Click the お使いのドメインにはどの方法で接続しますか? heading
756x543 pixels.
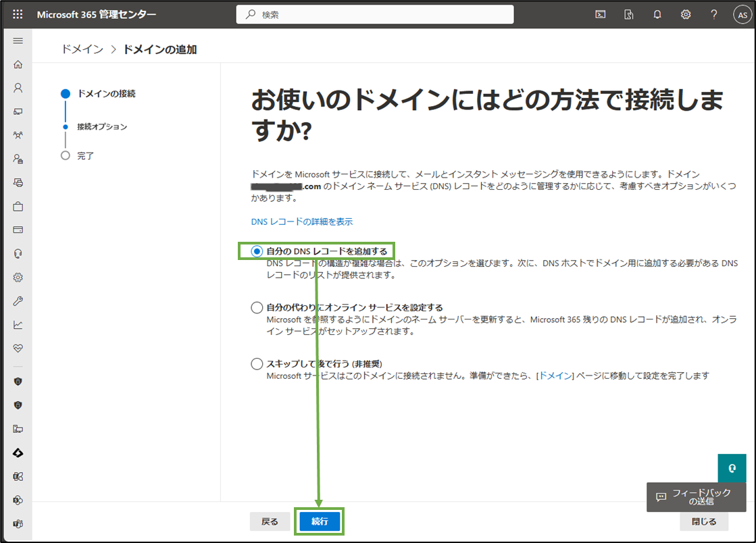point(487,115)
